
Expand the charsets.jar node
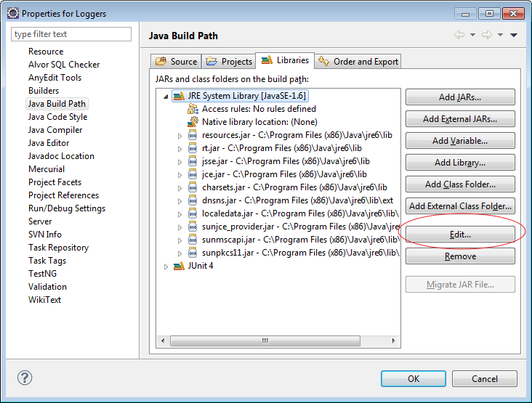[180, 188]
